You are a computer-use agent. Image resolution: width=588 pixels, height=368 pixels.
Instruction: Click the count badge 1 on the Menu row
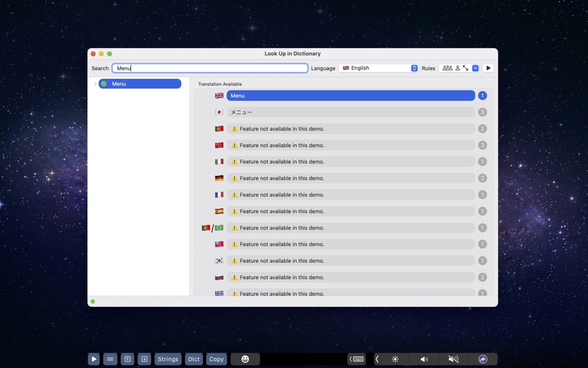click(482, 96)
